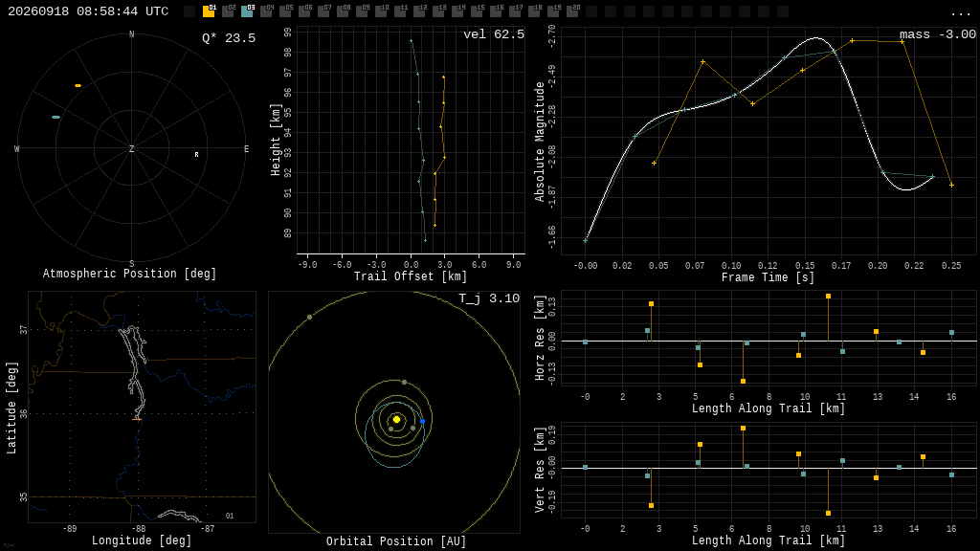Select station slot 05

point(285,11)
